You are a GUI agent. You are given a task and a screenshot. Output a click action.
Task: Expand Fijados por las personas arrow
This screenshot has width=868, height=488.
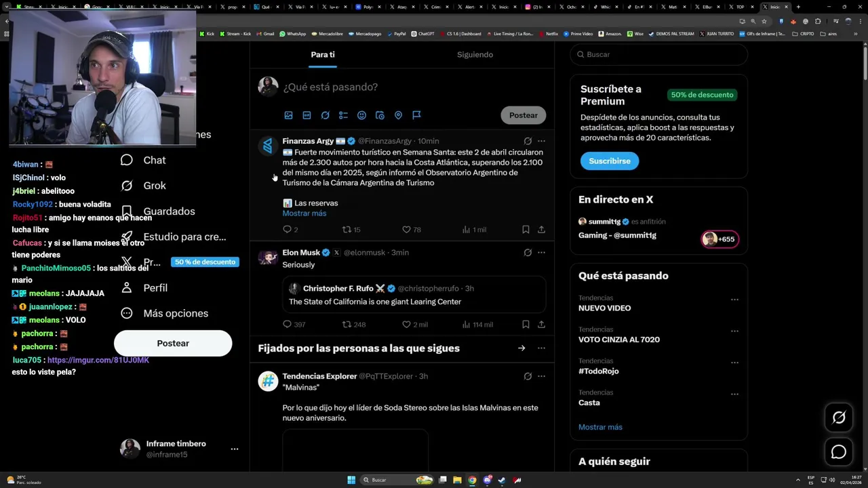[521, 348]
